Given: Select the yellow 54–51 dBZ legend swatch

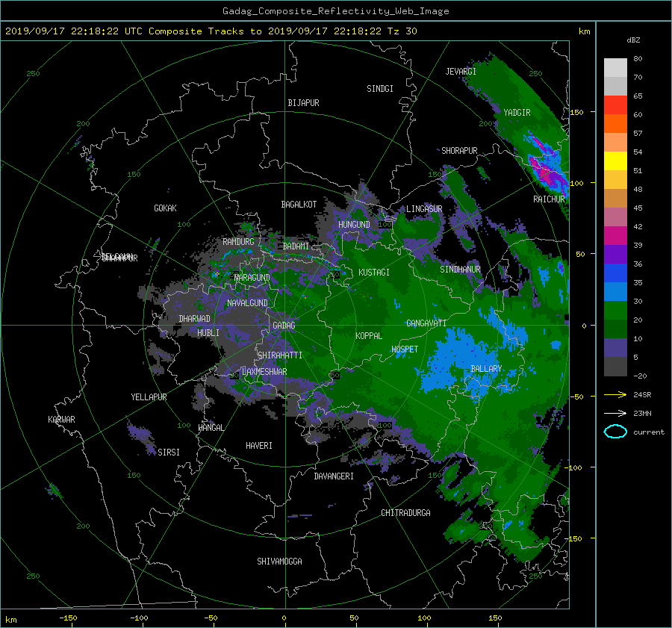Looking at the screenshot, I should 615,161.
